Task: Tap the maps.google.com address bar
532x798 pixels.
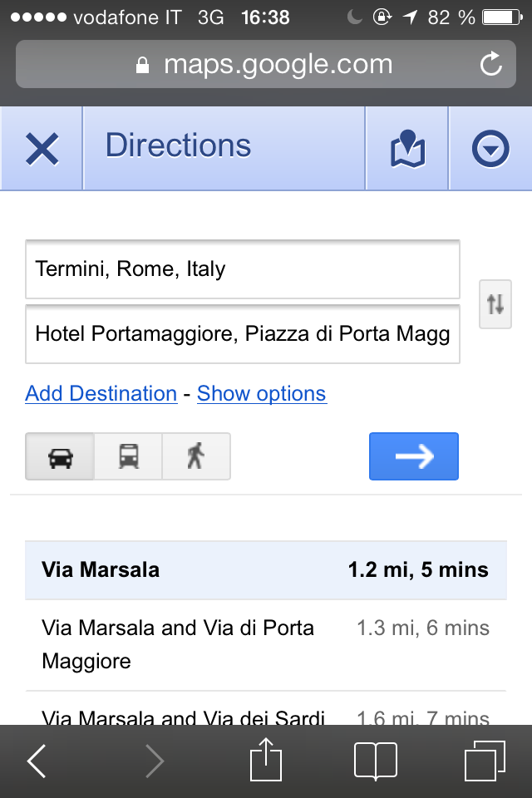Action: point(266,64)
